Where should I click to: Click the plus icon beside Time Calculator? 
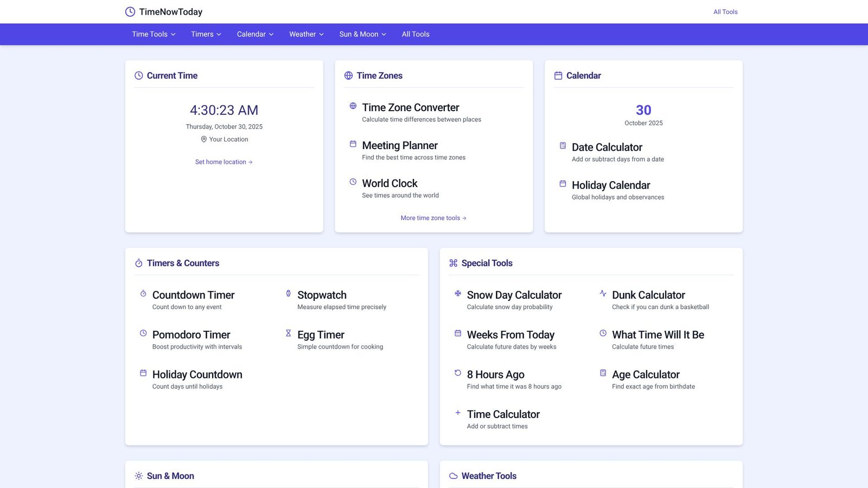click(458, 413)
